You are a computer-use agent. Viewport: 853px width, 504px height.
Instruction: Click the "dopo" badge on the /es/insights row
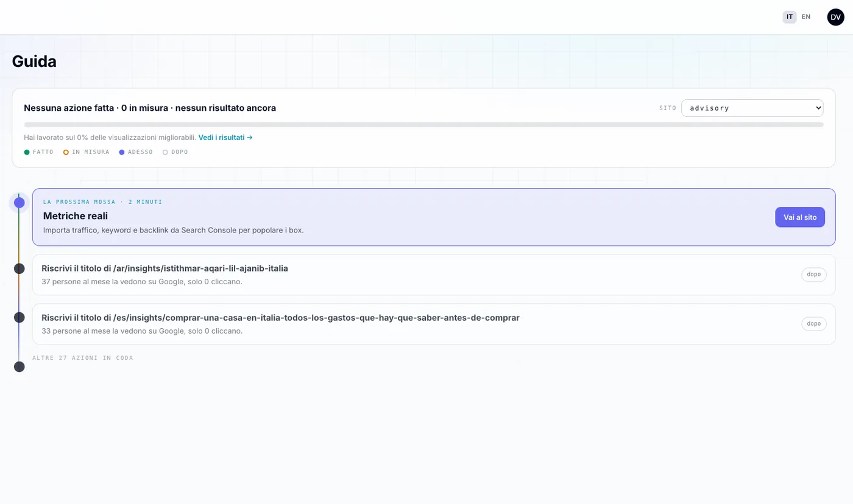pyautogui.click(x=814, y=324)
